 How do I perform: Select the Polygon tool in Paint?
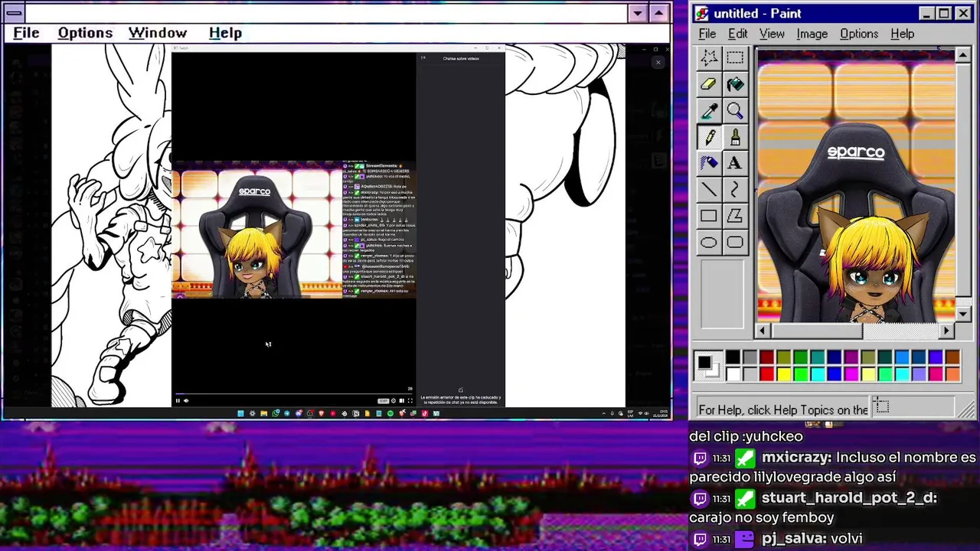tap(735, 217)
